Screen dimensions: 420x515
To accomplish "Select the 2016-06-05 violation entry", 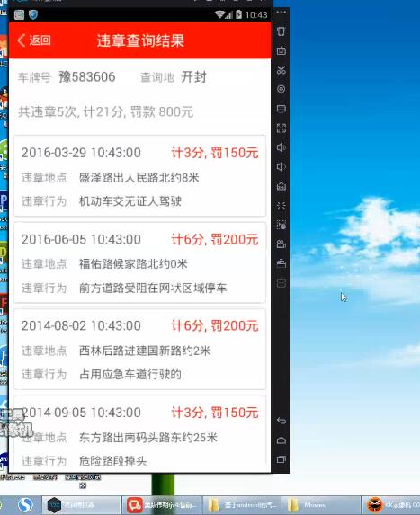I will pos(139,262).
